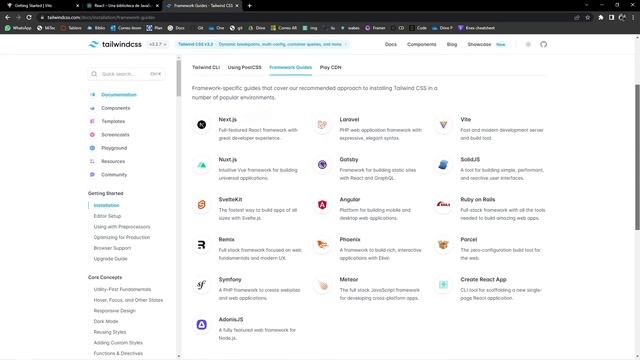Open the Next.js guide title
Viewport: 640px width, 360px height.
click(x=227, y=120)
